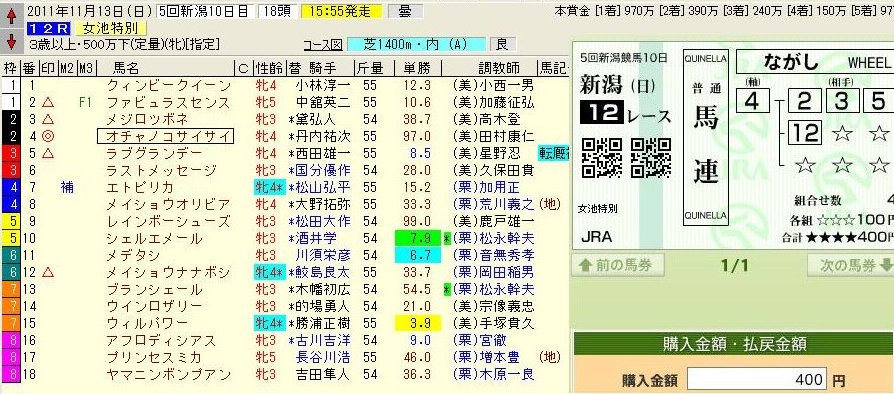
Task: Click the (地) mark for メイショウオリビア
Action: point(549,204)
